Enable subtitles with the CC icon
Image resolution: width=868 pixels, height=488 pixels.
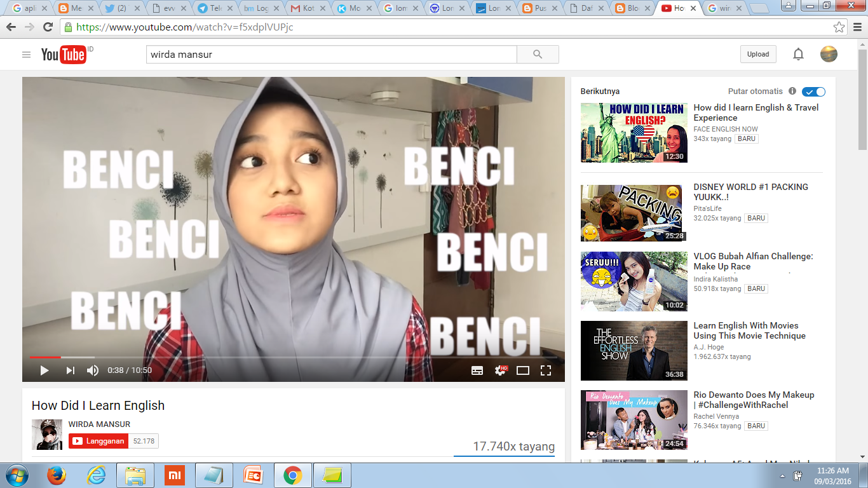pyautogui.click(x=477, y=369)
